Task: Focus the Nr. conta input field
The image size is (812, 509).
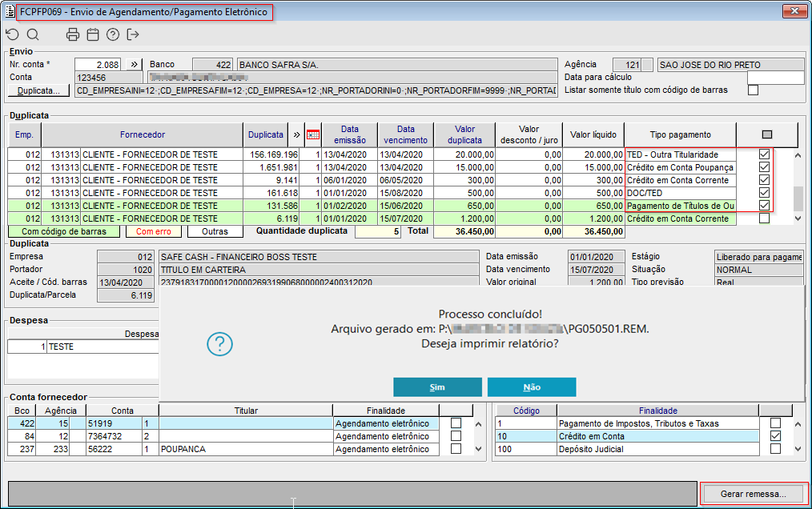Action: click(98, 65)
